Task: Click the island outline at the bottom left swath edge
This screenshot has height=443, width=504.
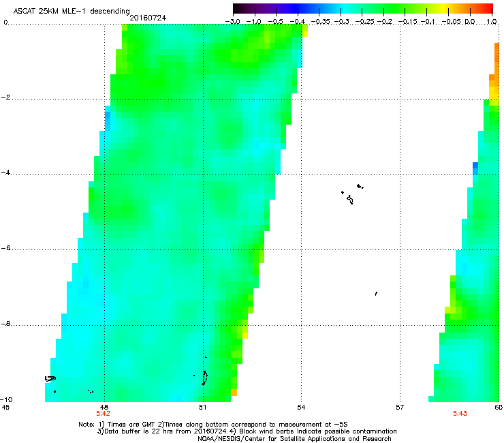Action: (50, 379)
